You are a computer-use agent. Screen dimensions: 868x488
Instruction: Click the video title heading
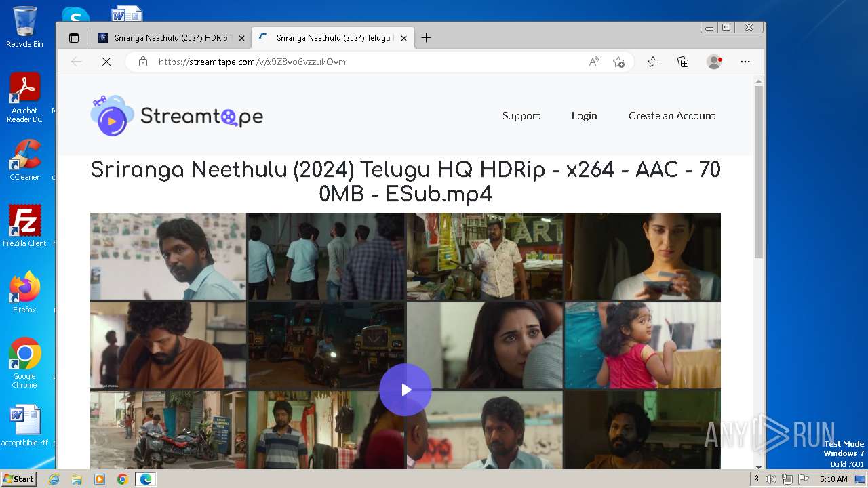[x=406, y=182]
